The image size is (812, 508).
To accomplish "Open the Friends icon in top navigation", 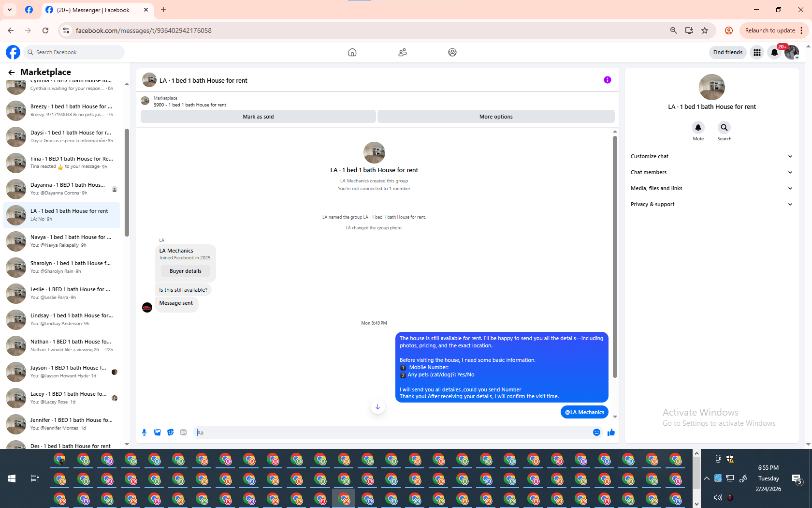I will (x=403, y=52).
